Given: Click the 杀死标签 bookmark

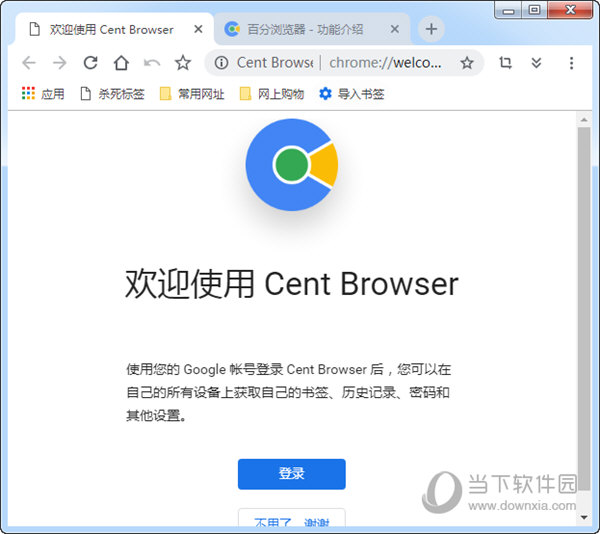Looking at the screenshot, I should click(x=112, y=94).
